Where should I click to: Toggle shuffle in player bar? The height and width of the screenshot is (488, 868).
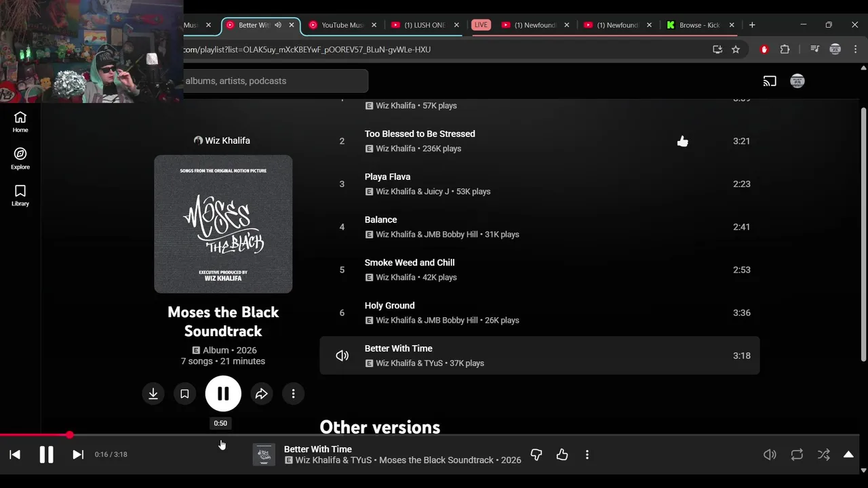click(x=823, y=455)
